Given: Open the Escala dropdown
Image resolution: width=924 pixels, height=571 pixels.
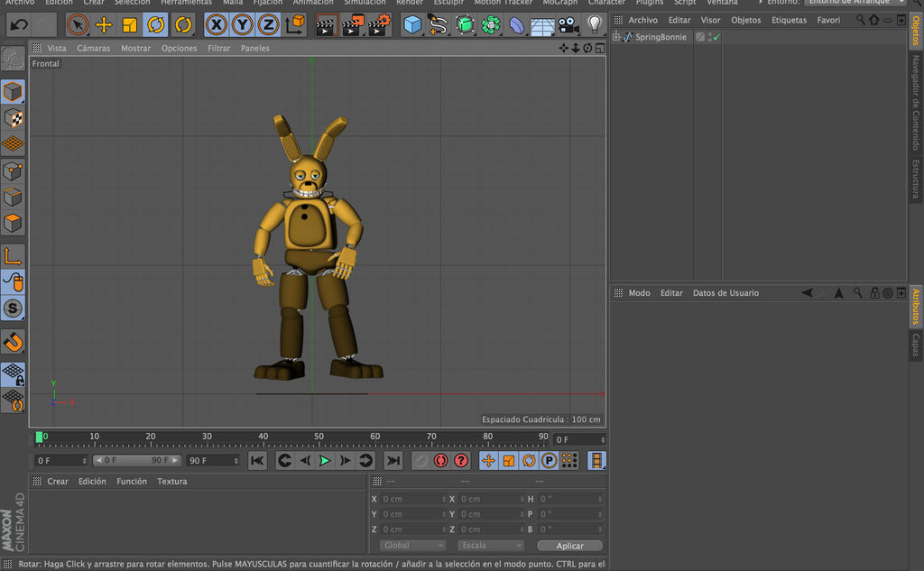Looking at the screenshot, I should (x=490, y=546).
